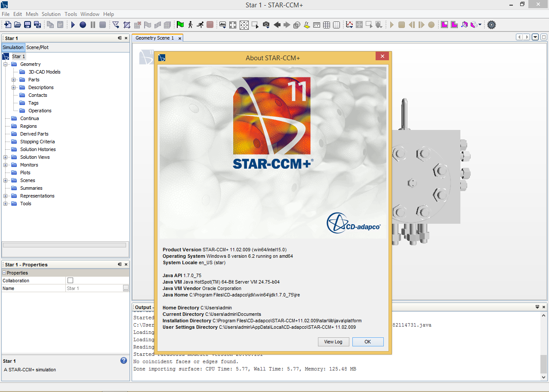Expand the Parts tree node

point(14,80)
